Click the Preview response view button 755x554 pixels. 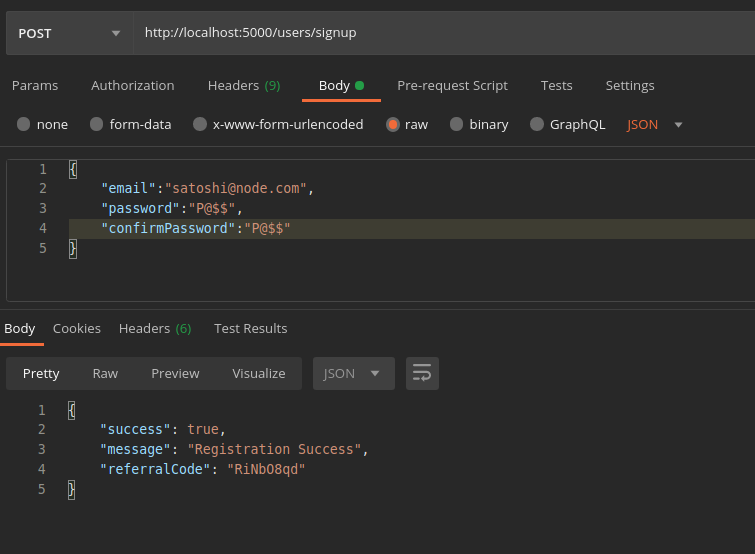175,373
